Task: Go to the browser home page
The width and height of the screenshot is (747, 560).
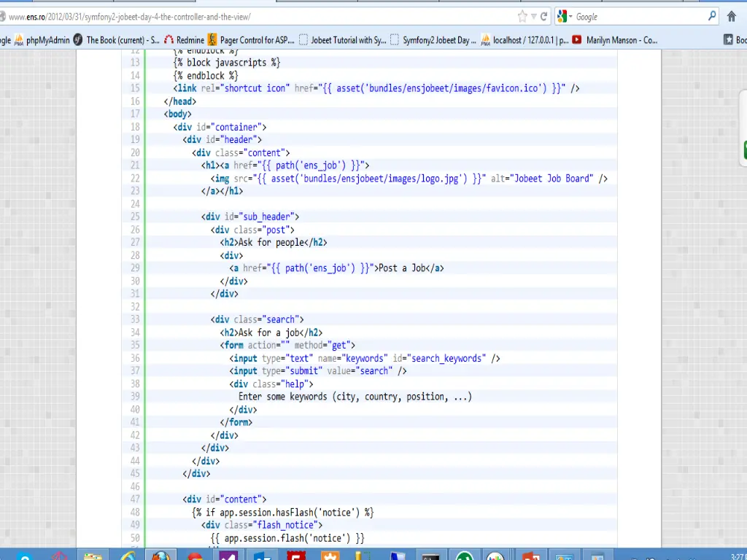Action: pyautogui.click(x=732, y=17)
